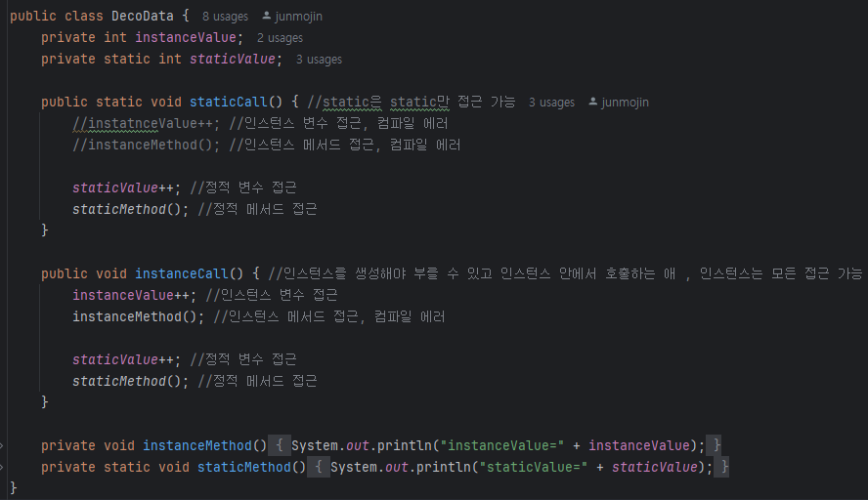Click staticMethod() call inside the staticCall method

[x=130, y=210]
